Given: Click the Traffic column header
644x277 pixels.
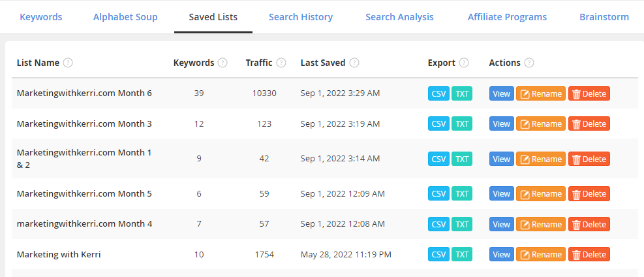Looking at the screenshot, I should [x=259, y=63].
